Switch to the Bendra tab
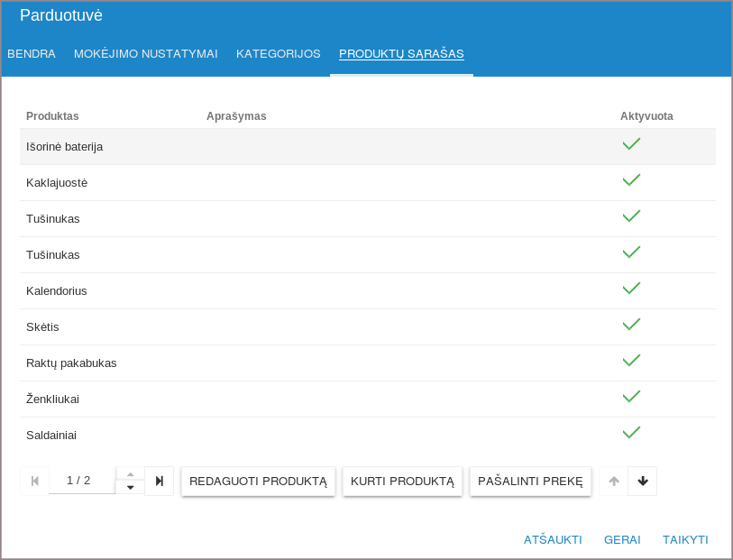The height and width of the screenshot is (560, 733). coord(32,54)
